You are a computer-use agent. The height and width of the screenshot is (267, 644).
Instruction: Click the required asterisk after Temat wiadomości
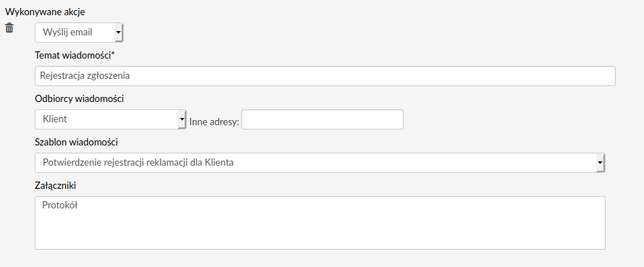pos(113,54)
